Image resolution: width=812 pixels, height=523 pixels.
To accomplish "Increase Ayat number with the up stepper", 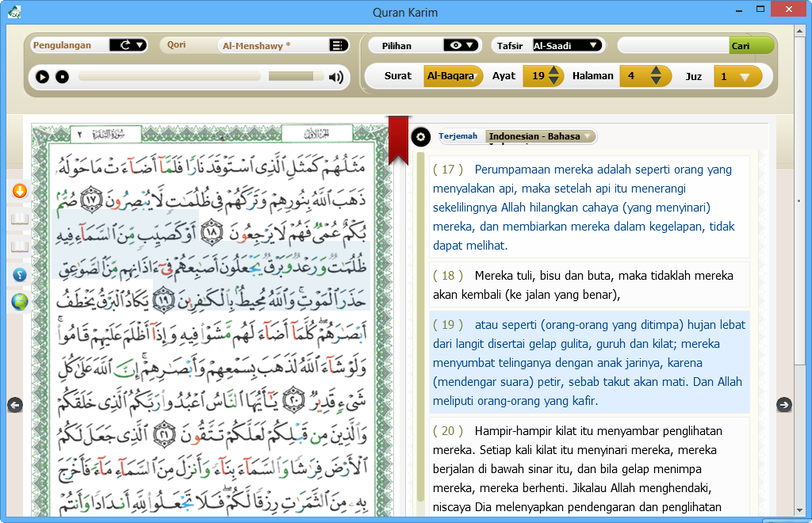I will 555,72.
